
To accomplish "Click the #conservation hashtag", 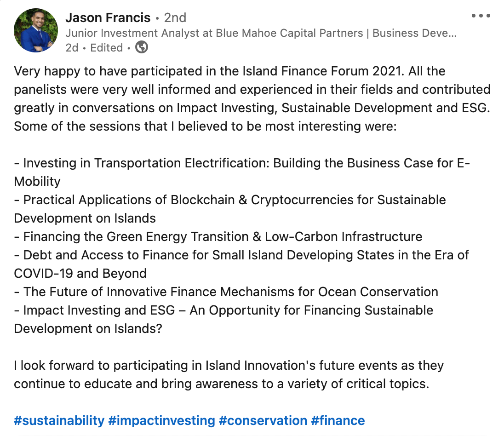I will click(263, 420).
